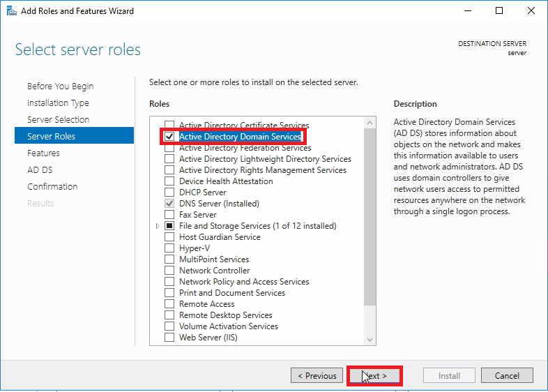Check Volume Activation Services
Viewport: 548px width, 392px height.
pos(169,326)
